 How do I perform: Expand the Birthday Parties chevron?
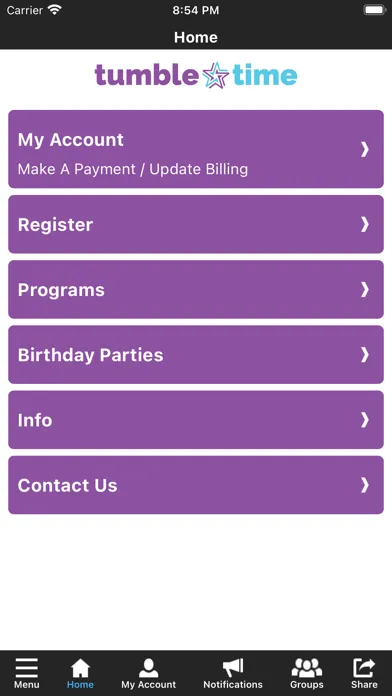tap(365, 355)
